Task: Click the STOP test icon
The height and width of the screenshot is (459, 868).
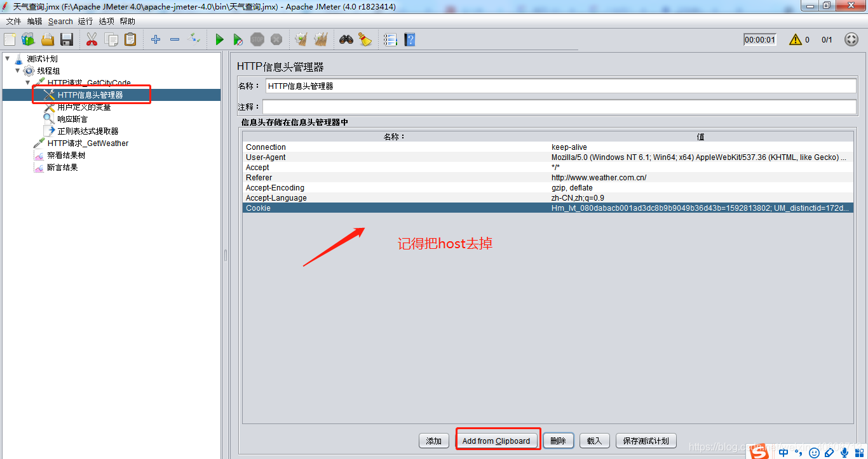Action: (257, 39)
